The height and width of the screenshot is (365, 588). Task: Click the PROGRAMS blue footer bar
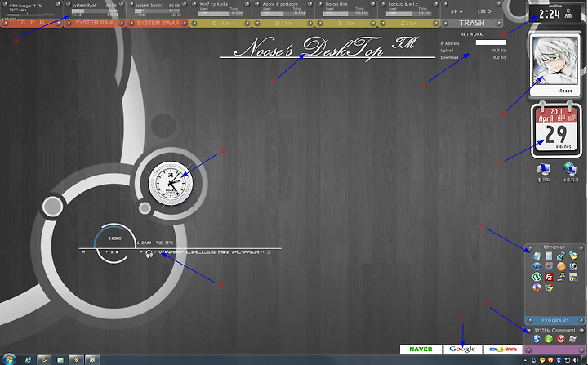[555, 320]
